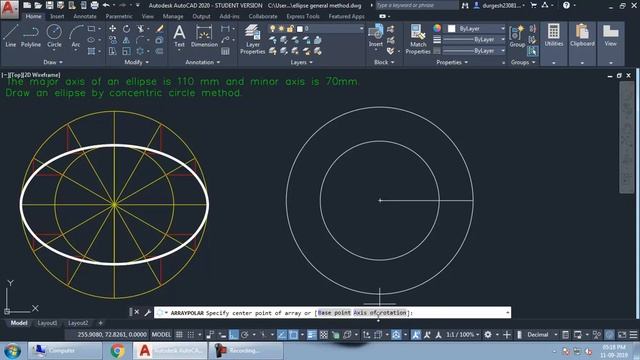This screenshot has height=360, width=640.
Task: Switch to the Annotate ribbon tab
Action: click(85, 16)
